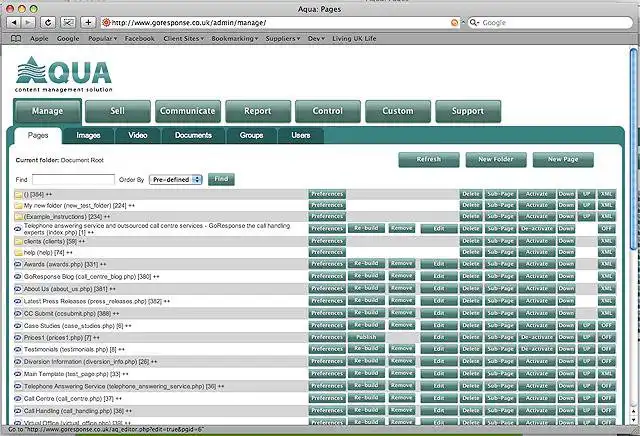Click the folder icon next to clients
The width and height of the screenshot is (640, 436).
coord(18,241)
